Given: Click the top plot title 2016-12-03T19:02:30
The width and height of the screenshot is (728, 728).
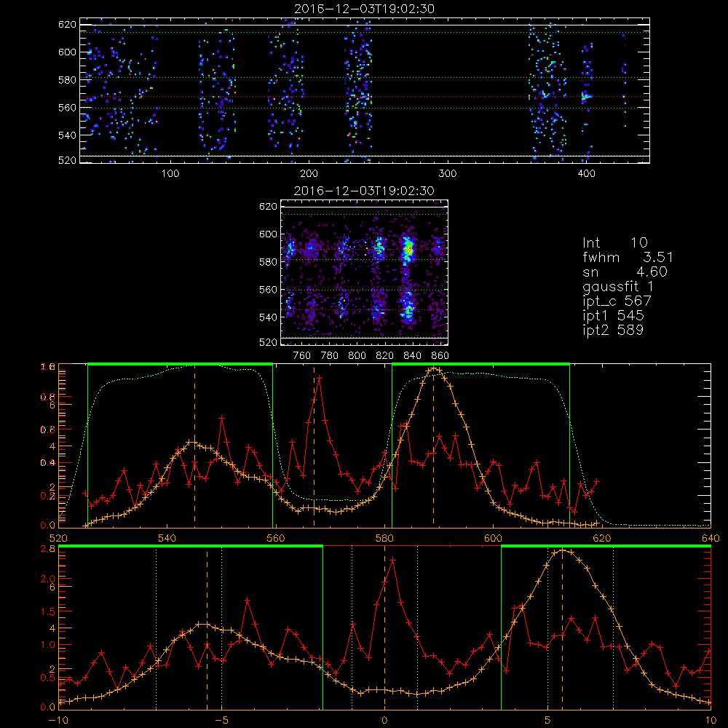Looking at the screenshot, I should pos(365,8).
